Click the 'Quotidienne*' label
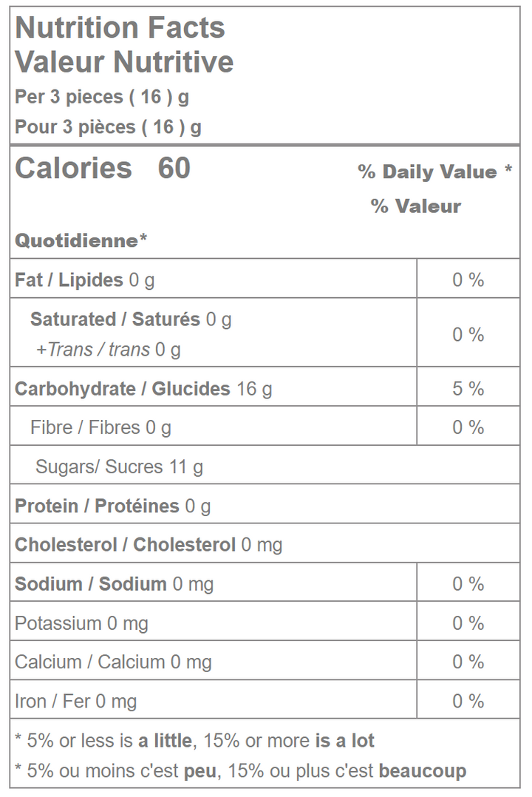This screenshot has width=532, height=797. (x=81, y=240)
